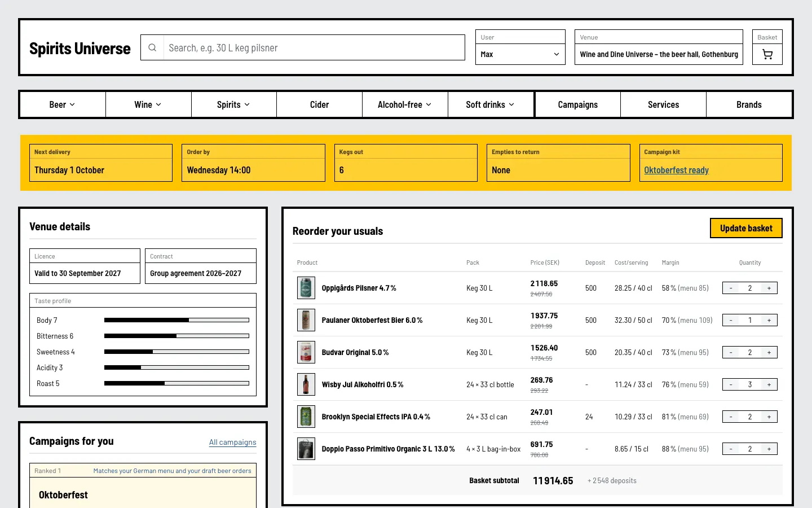812x508 pixels.
Task: Click the Paulaner Oktoberfest Bier 6.0 % product name
Action: [372, 320]
